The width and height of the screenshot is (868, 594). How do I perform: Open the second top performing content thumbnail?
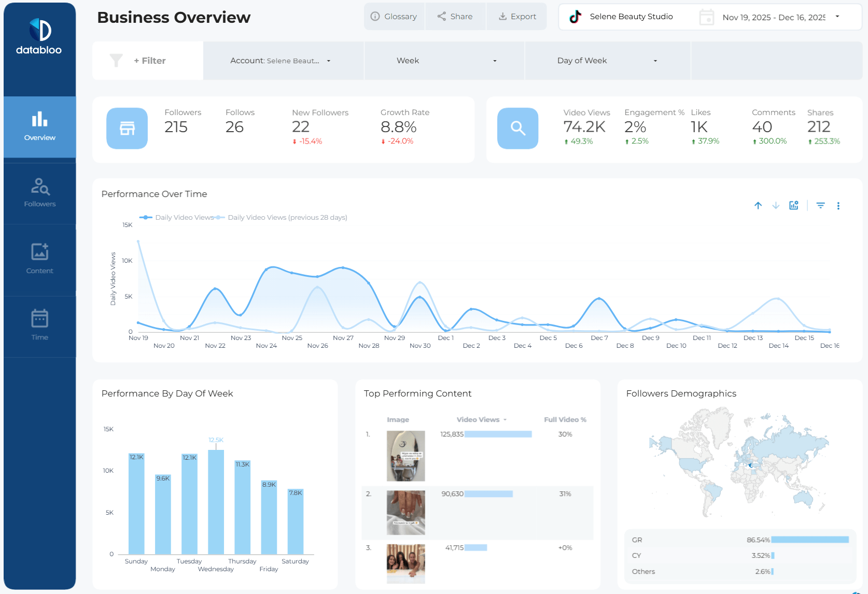405,512
